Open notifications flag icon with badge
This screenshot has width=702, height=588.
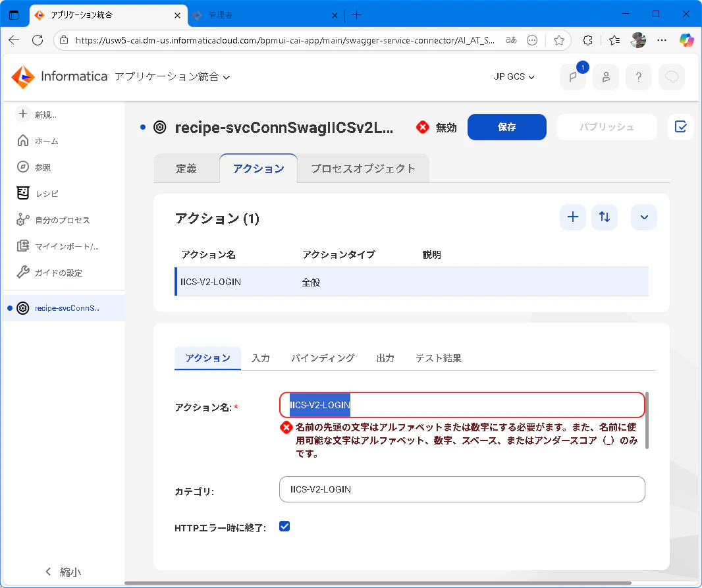573,77
